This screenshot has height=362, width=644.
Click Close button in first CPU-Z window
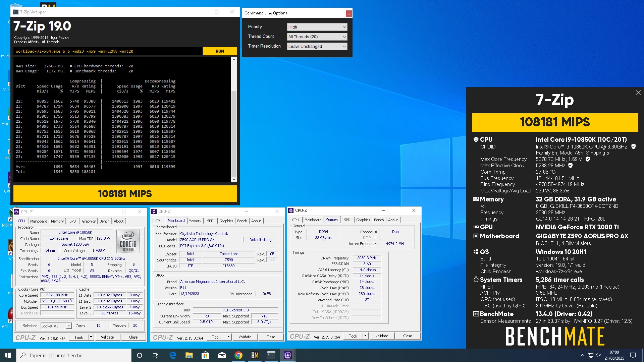coord(133,337)
